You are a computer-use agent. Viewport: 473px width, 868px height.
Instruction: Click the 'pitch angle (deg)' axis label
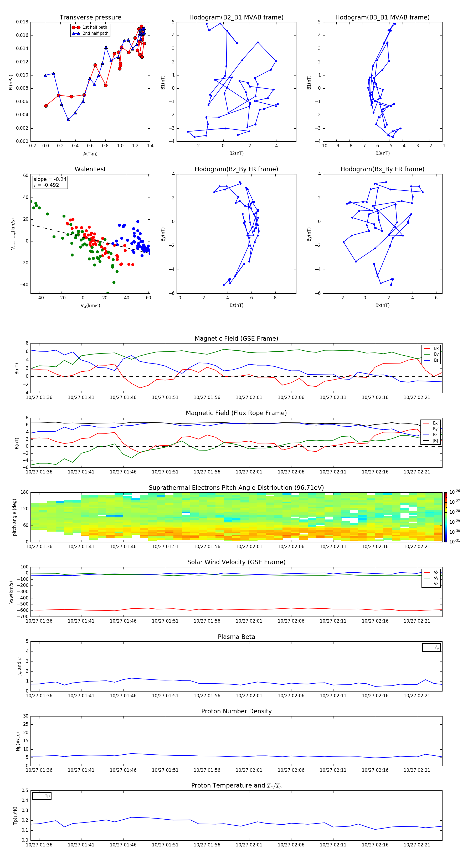(14, 517)
